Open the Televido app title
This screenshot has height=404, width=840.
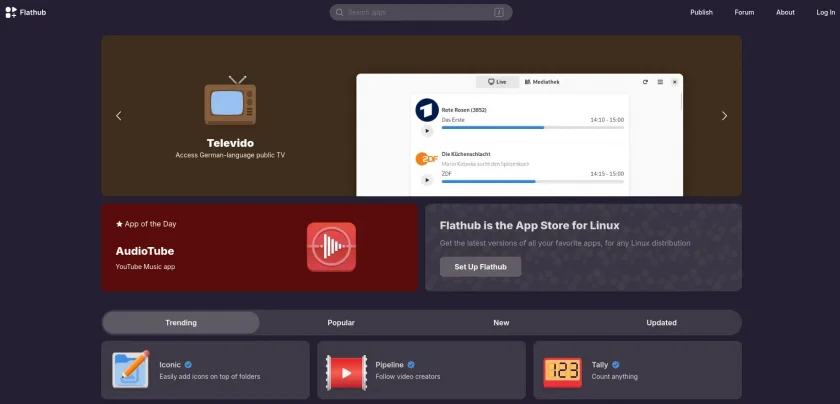point(230,143)
